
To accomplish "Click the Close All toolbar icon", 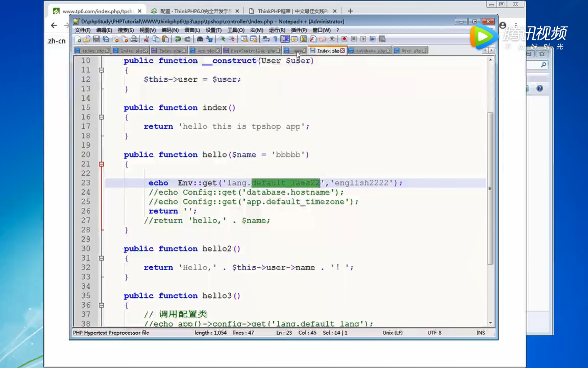I will [x=125, y=39].
